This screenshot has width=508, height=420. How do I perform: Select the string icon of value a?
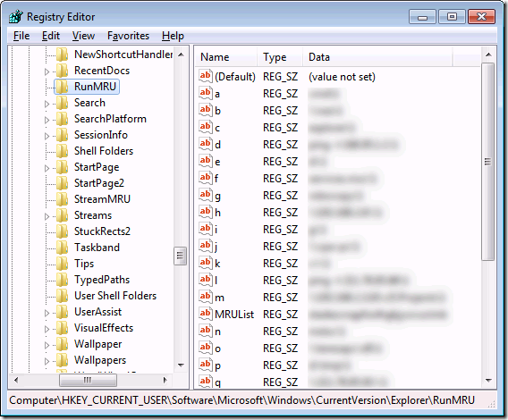pyautogui.click(x=206, y=93)
